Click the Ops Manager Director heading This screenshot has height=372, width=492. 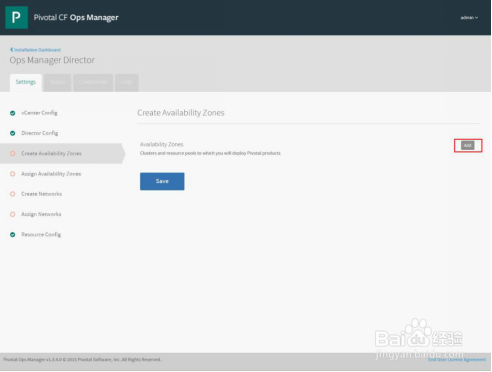pyautogui.click(x=52, y=60)
